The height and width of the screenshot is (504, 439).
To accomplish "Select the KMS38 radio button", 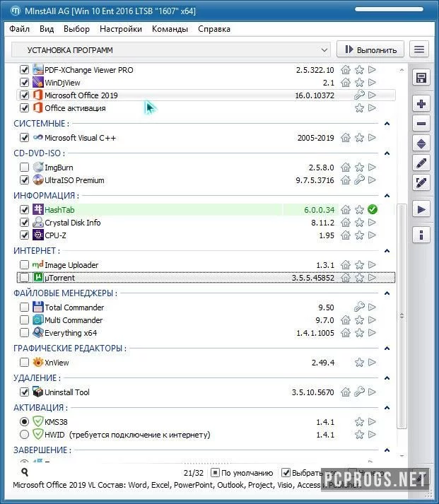I will [x=25, y=421].
